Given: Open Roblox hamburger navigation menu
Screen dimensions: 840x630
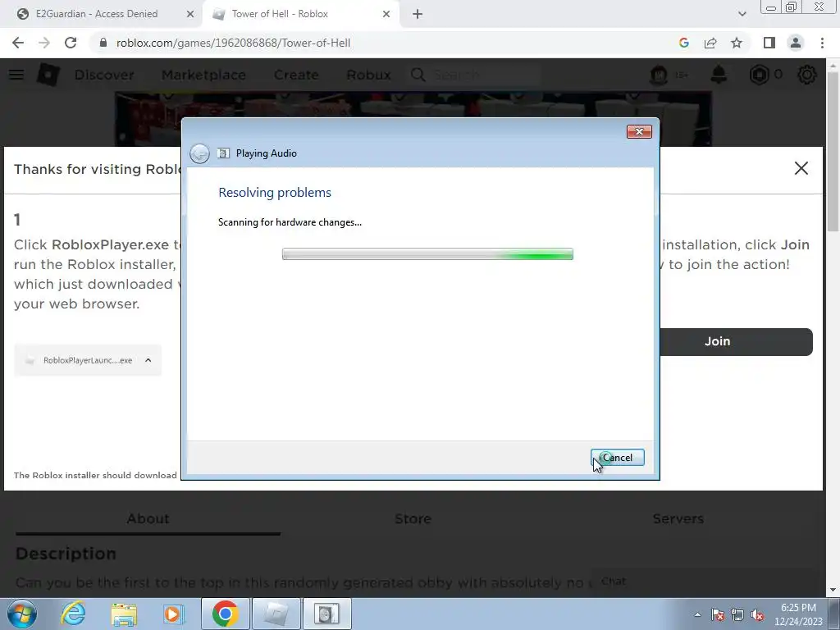Looking at the screenshot, I should click(x=16, y=75).
